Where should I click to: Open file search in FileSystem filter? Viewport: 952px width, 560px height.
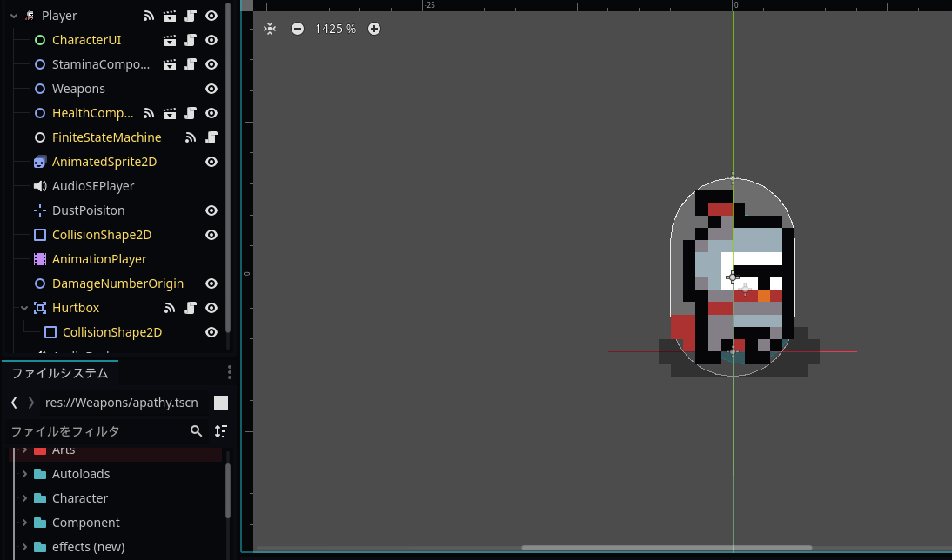click(196, 430)
